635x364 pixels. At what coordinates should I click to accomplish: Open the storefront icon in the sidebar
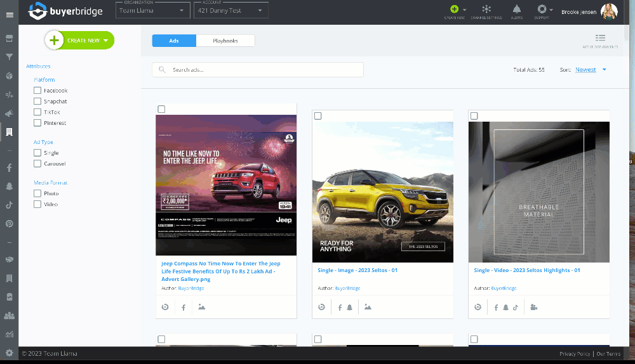click(10, 39)
